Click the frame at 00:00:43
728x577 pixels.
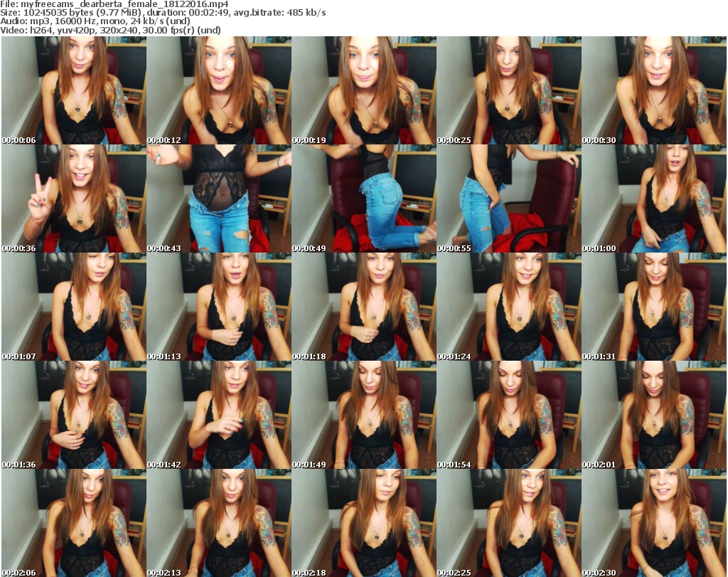coord(219,198)
